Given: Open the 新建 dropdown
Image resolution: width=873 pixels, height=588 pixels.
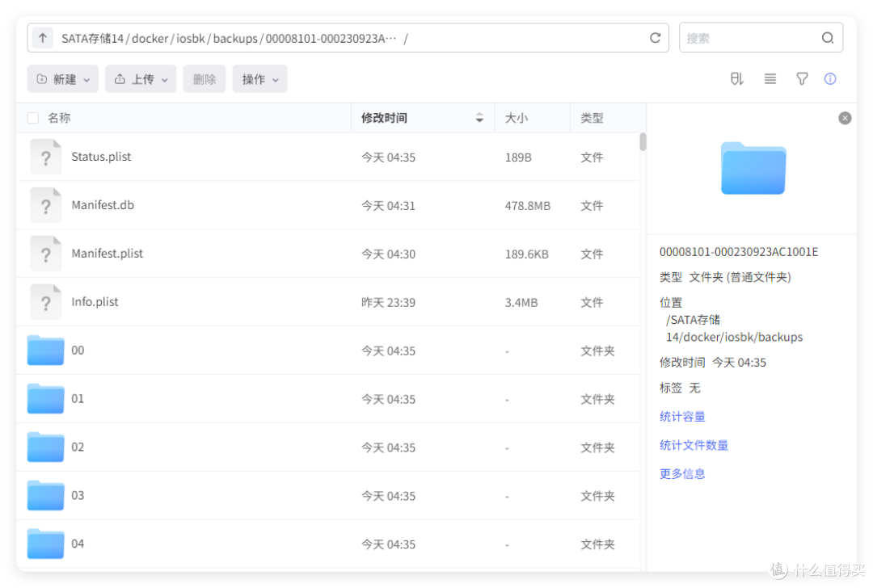Looking at the screenshot, I should [x=63, y=79].
